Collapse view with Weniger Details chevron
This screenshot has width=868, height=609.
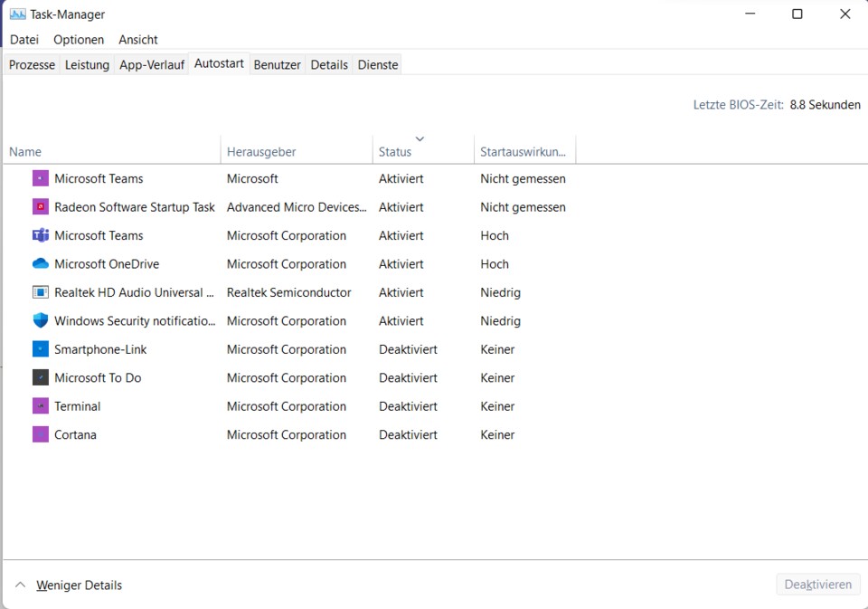(21, 585)
